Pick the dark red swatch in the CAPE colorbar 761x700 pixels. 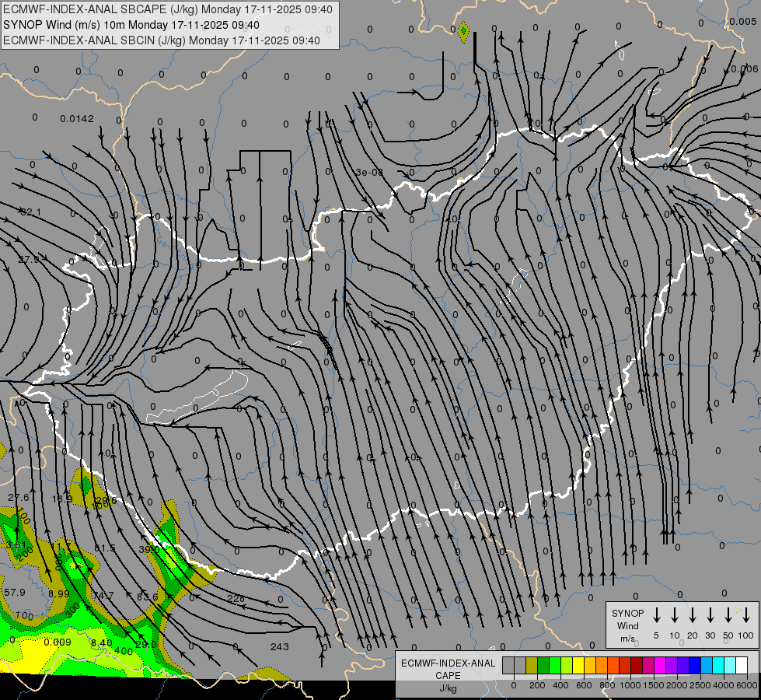pyautogui.click(x=637, y=665)
